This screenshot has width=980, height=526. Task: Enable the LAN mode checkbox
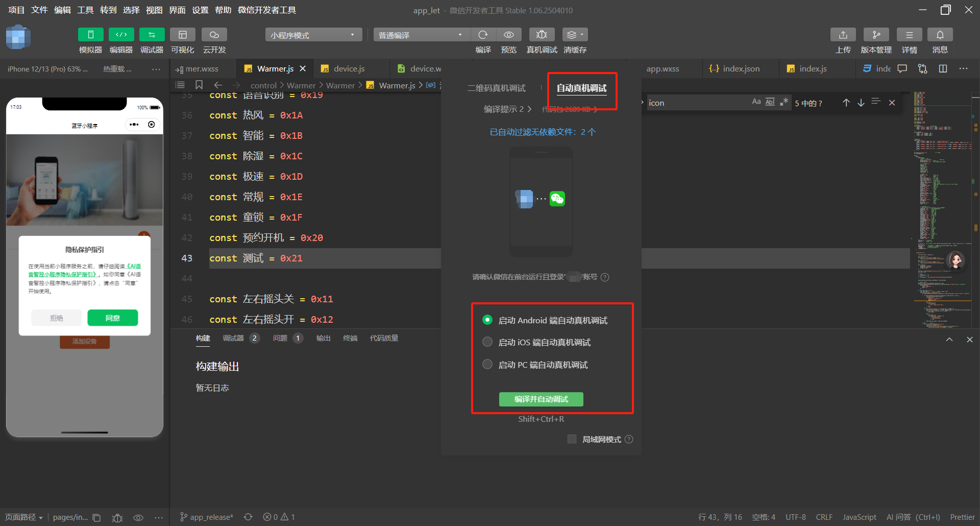[572, 439]
